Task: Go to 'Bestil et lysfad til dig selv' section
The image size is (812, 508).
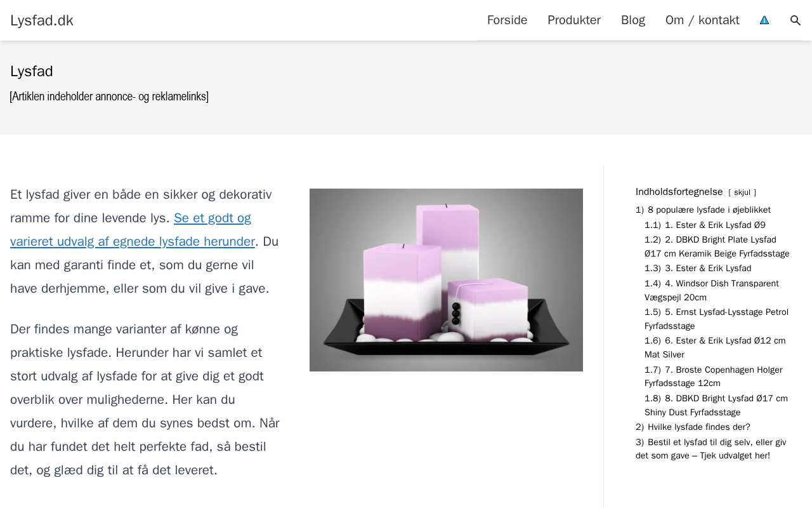Action: pos(710,449)
